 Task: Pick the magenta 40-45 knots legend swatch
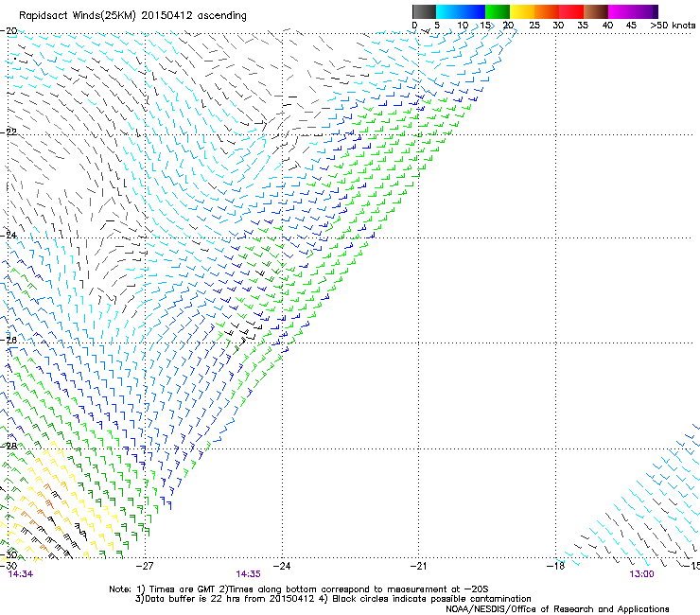(x=621, y=11)
